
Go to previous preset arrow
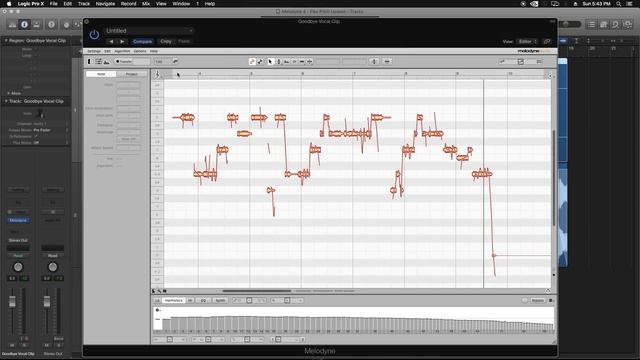[111, 41]
